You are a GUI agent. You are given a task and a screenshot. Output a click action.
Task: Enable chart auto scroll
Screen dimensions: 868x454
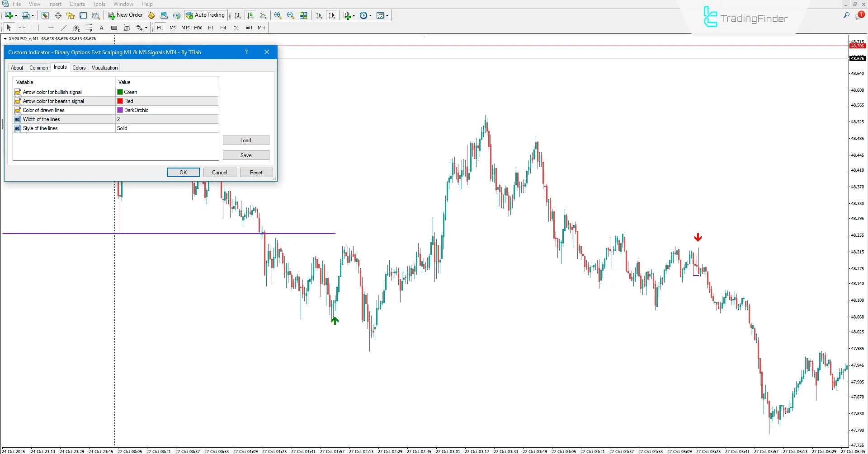[x=319, y=15]
